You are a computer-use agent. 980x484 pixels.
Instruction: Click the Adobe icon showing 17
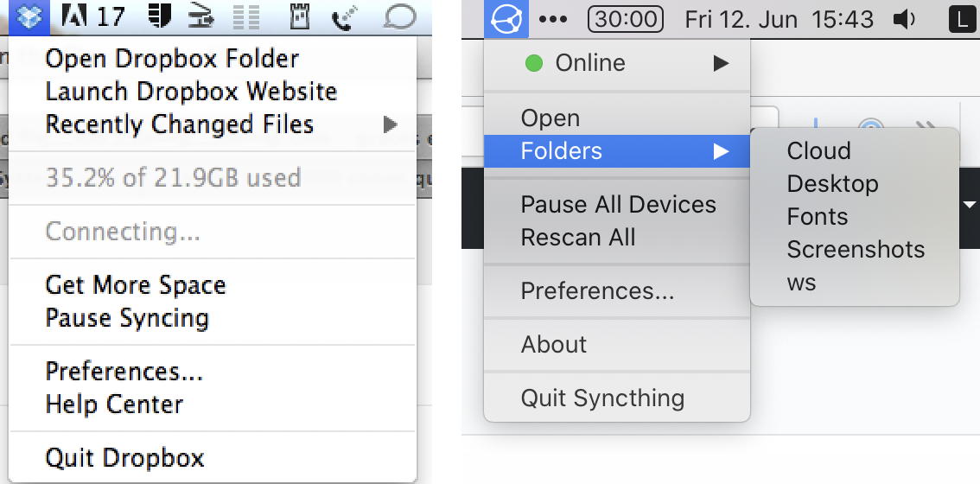[93, 16]
